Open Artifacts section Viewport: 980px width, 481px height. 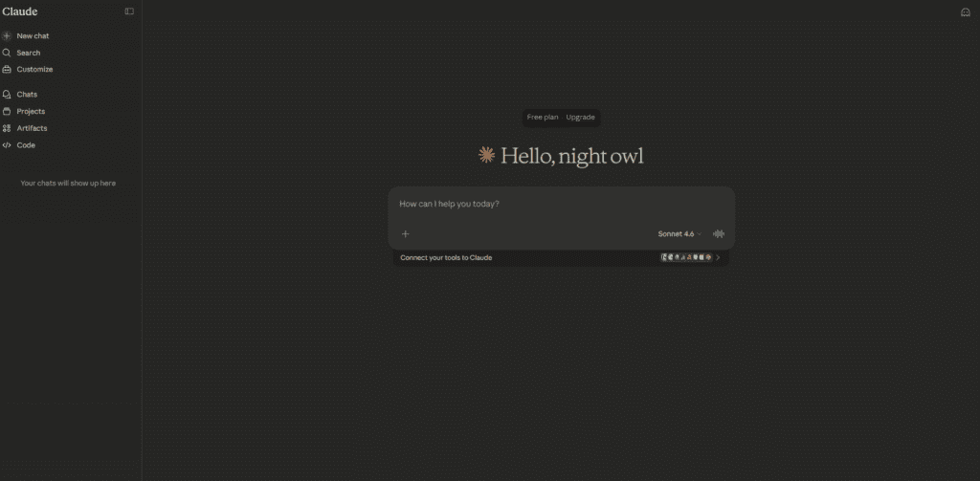pyautogui.click(x=32, y=128)
